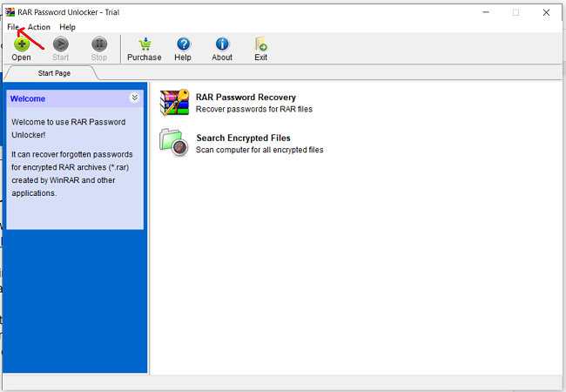Image resolution: width=566 pixels, height=392 pixels.
Task: Click the Search Encrypted Files folder icon
Action: [x=174, y=143]
